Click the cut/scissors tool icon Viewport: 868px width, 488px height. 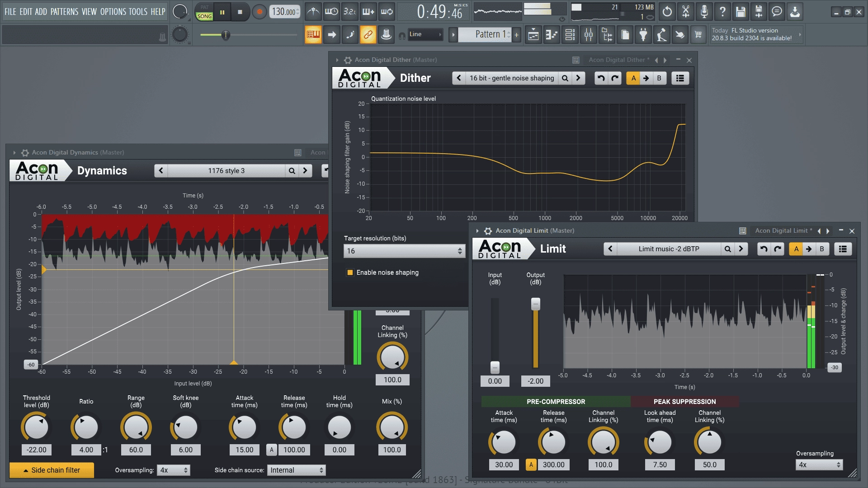(686, 12)
